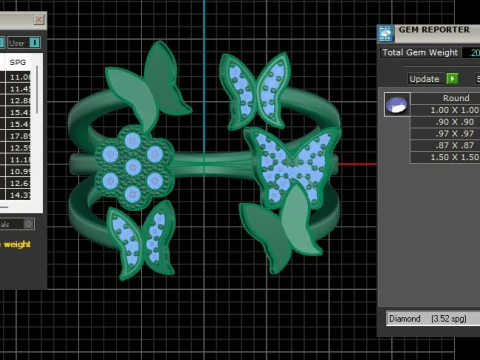This screenshot has height=360, width=480.
Task: Click the Total Gem Weight label
Action: (x=420, y=53)
